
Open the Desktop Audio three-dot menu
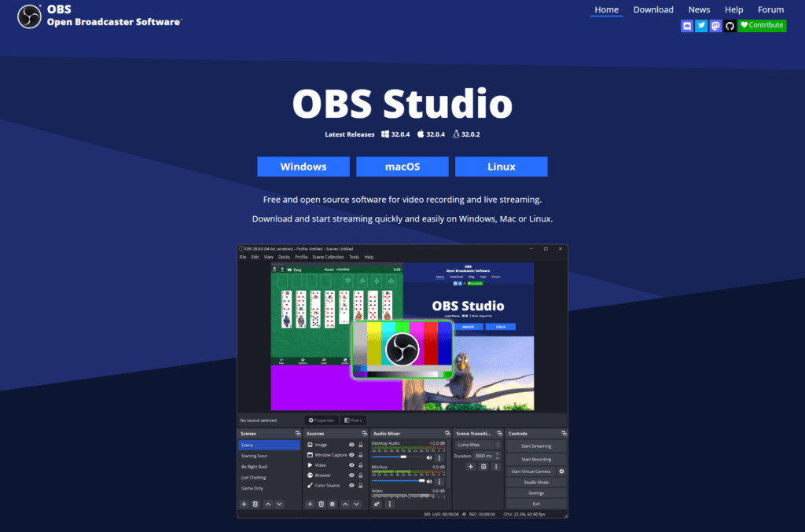point(439,457)
